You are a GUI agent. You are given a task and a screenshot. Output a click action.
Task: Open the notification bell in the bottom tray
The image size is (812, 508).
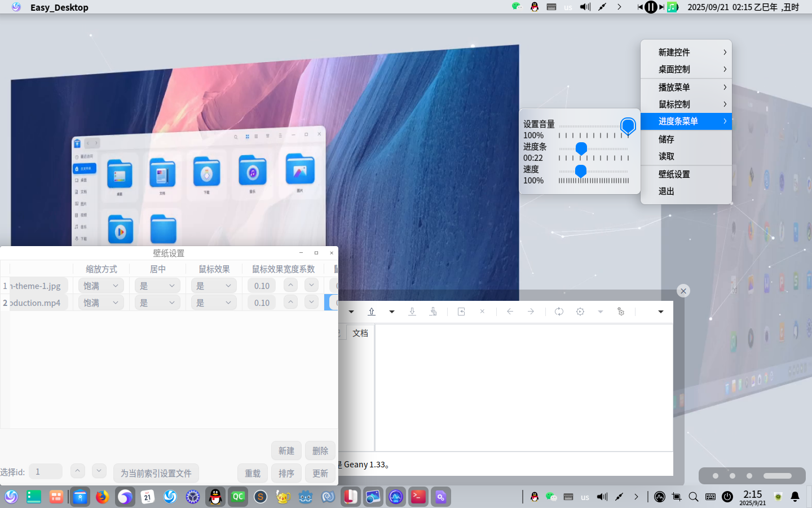point(795,497)
